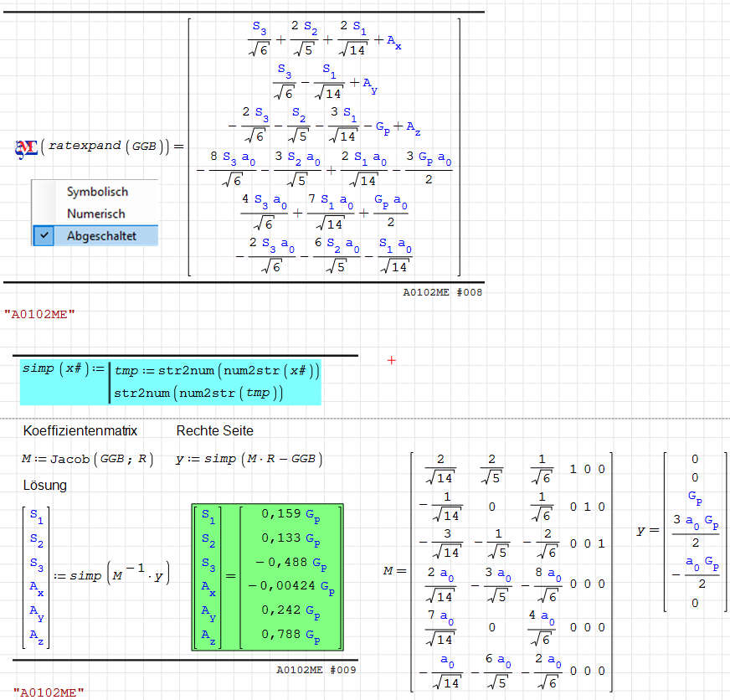Image resolution: width=730 pixels, height=700 pixels.
Task: Choose Numerisch in the context menu
Action: (x=96, y=214)
